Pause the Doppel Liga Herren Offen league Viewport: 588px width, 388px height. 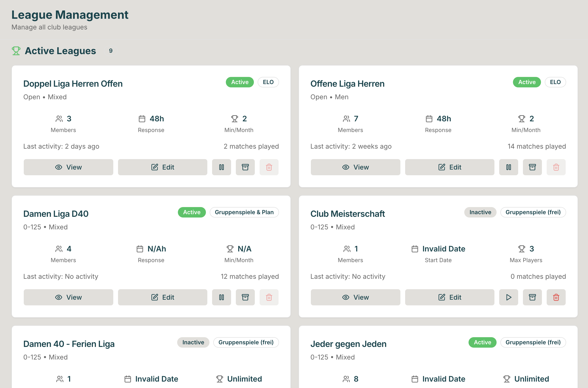(222, 167)
